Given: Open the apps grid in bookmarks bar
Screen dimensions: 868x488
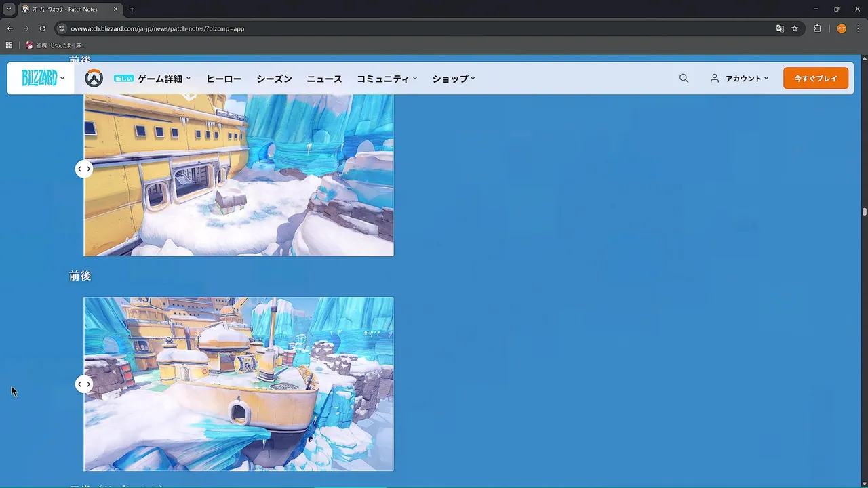Looking at the screenshot, I should tap(9, 45).
